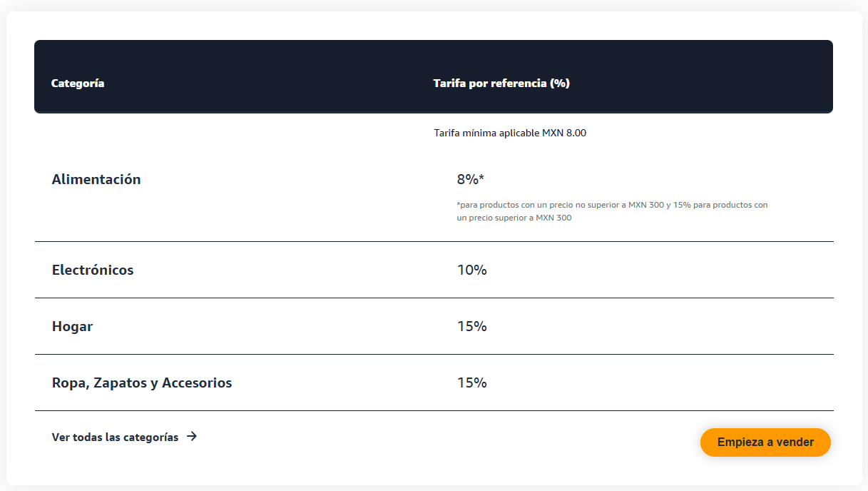Screen dimensions: 868x491
Task: Click divider line between Electrónicos and Hogar
Action: pyautogui.click(x=434, y=298)
